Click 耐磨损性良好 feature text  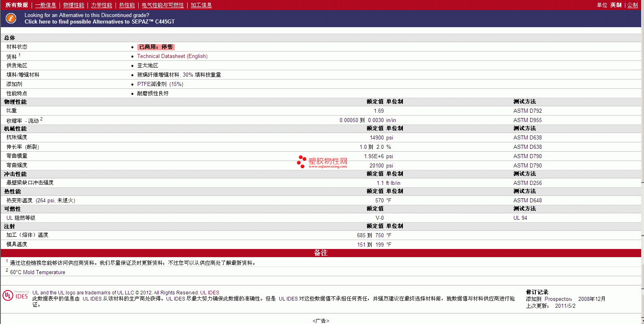153,94
